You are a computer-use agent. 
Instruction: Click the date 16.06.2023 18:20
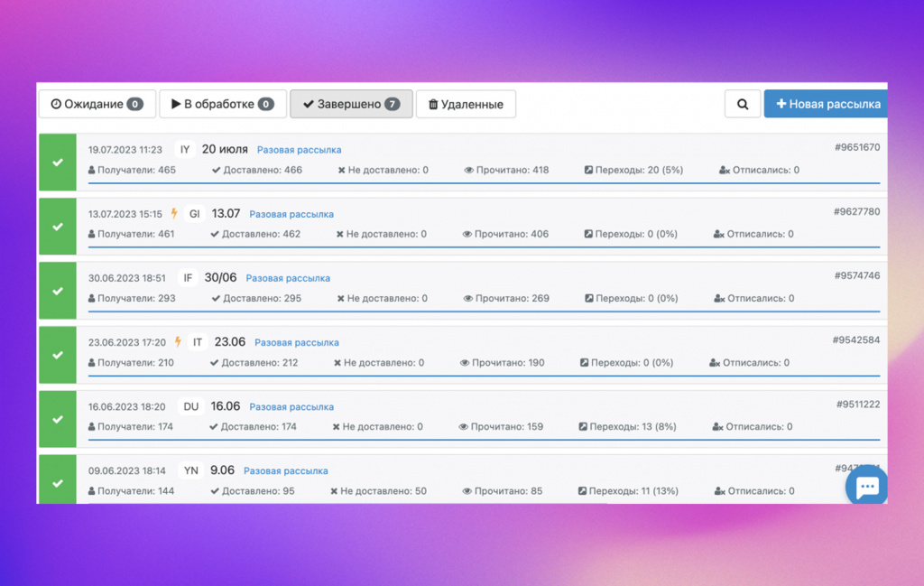point(126,407)
